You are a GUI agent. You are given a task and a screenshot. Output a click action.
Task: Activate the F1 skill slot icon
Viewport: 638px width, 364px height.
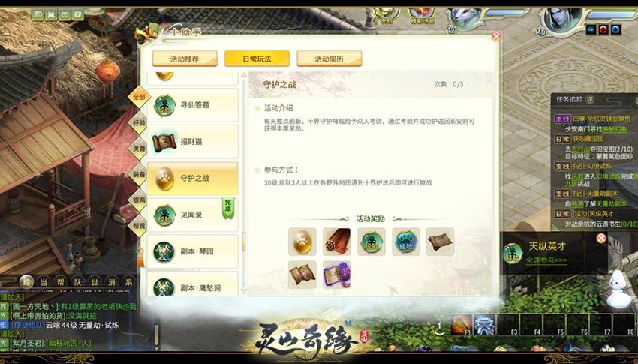tap(461, 324)
